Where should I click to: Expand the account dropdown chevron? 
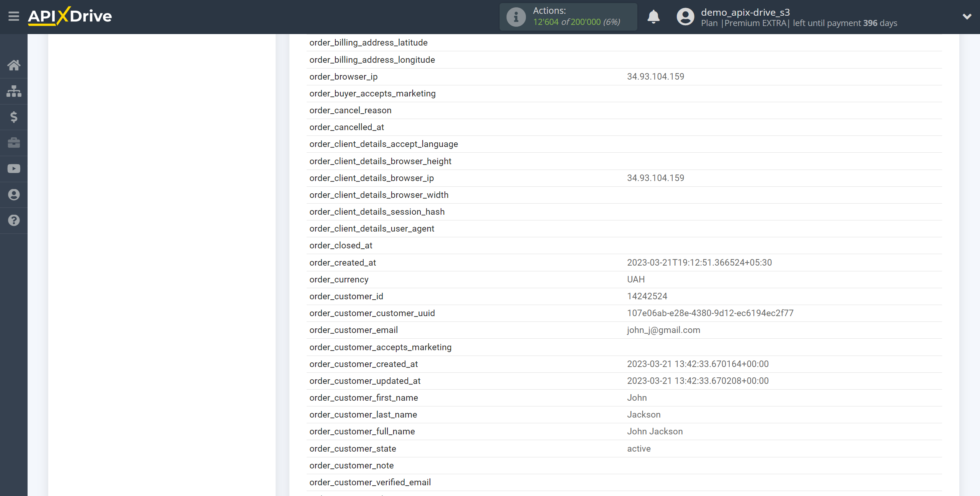[x=967, y=16]
